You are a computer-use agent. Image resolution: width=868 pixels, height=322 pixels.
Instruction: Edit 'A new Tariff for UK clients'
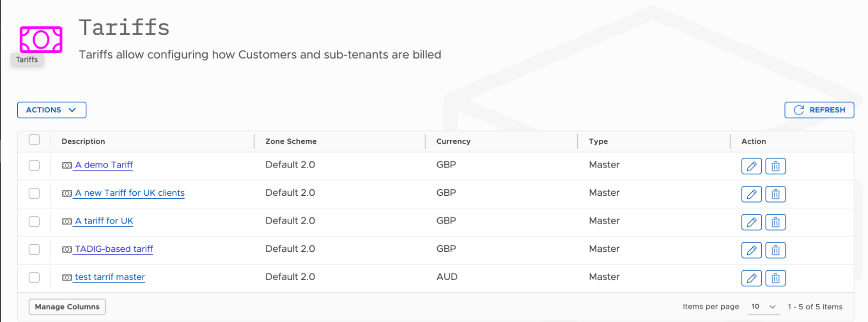point(751,194)
